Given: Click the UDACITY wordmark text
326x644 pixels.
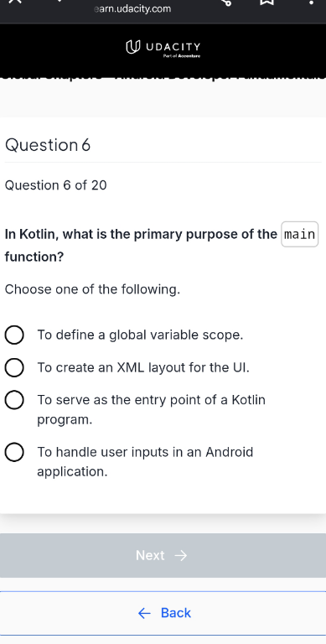Looking at the screenshot, I should (173, 46).
